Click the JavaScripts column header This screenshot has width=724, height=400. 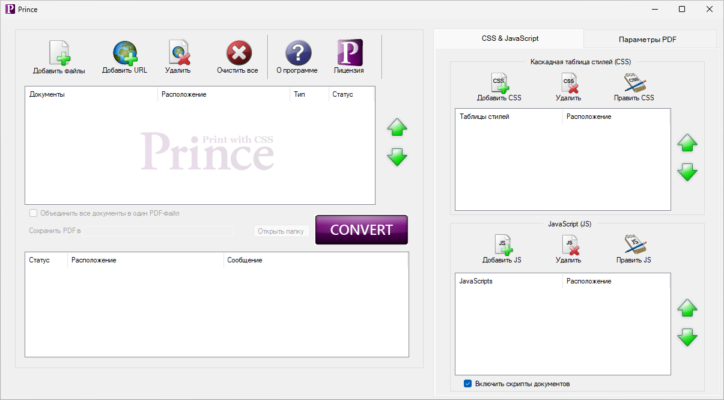(509, 281)
